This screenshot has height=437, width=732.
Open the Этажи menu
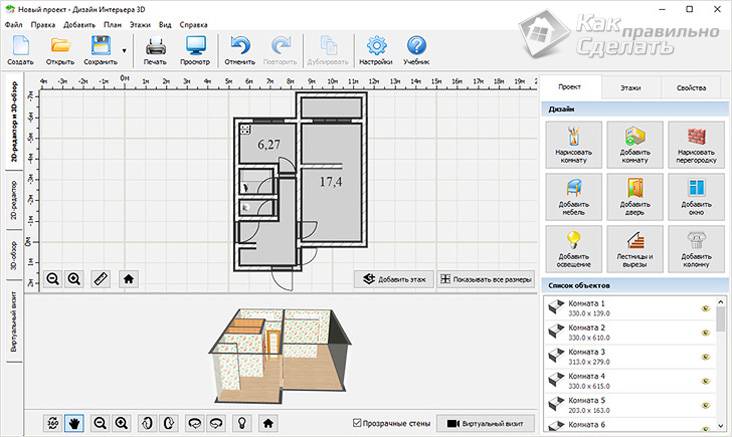pos(140,25)
